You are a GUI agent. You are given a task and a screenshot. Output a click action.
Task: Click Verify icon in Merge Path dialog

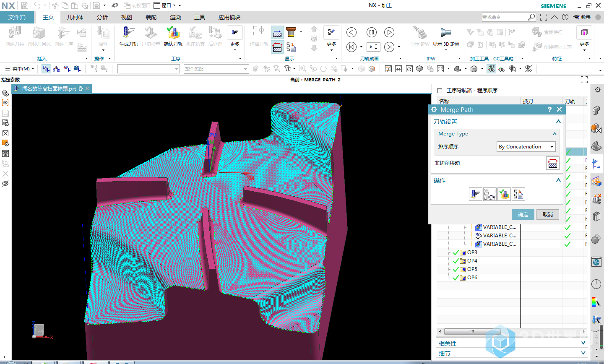(x=504, y=194)
